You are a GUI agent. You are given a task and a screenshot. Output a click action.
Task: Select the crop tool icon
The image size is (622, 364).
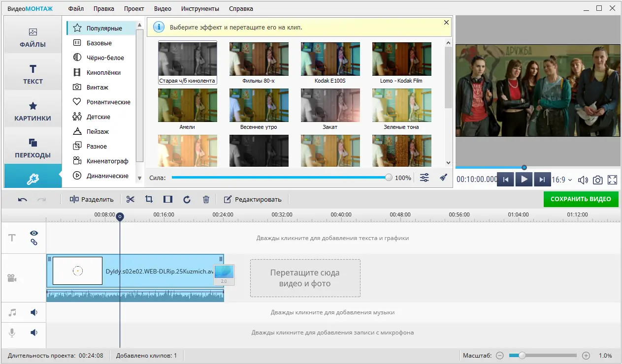click(149, 199)
